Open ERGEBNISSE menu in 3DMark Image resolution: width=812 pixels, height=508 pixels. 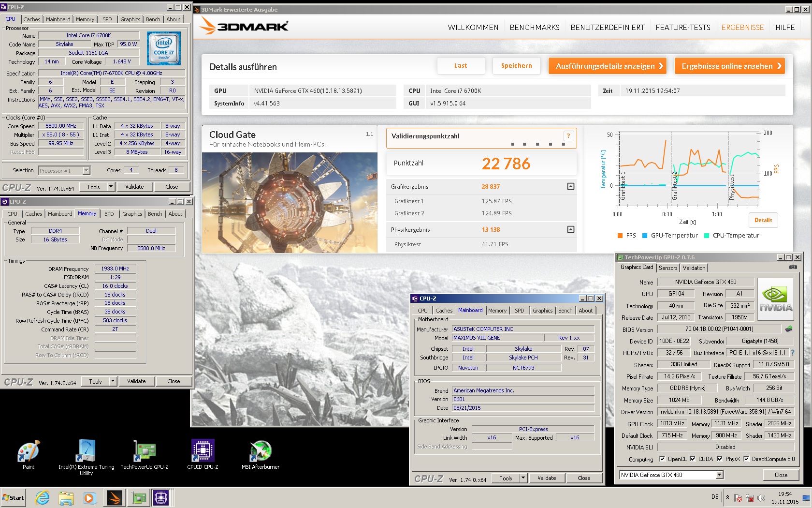point(743,28)
